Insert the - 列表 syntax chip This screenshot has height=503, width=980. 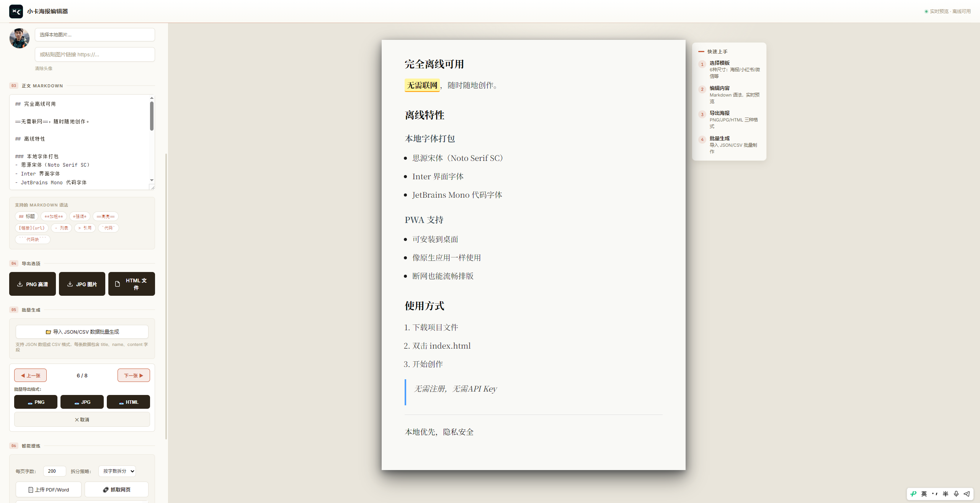tap(62, 228)
